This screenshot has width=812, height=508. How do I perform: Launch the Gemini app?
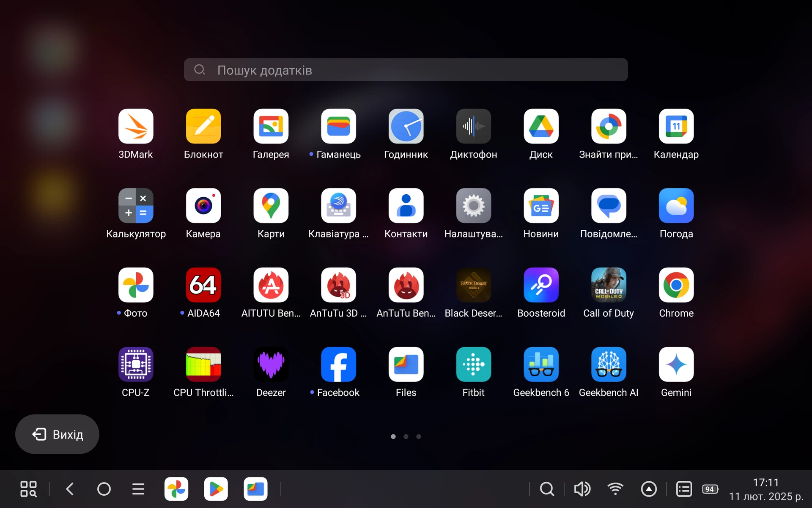coord(676,364)
